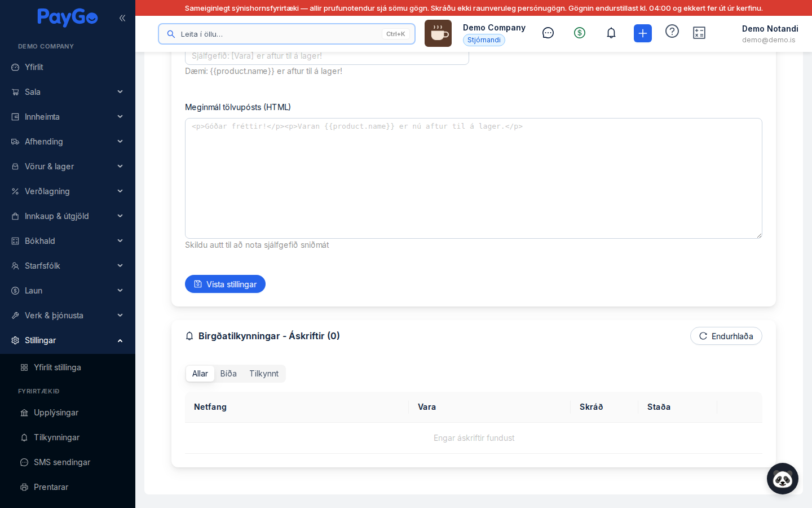Click the Yfirlit dashboard icon in the sidebar
Image resolution: width=812 pixels, height=508 pixels.
pos(15,67)
